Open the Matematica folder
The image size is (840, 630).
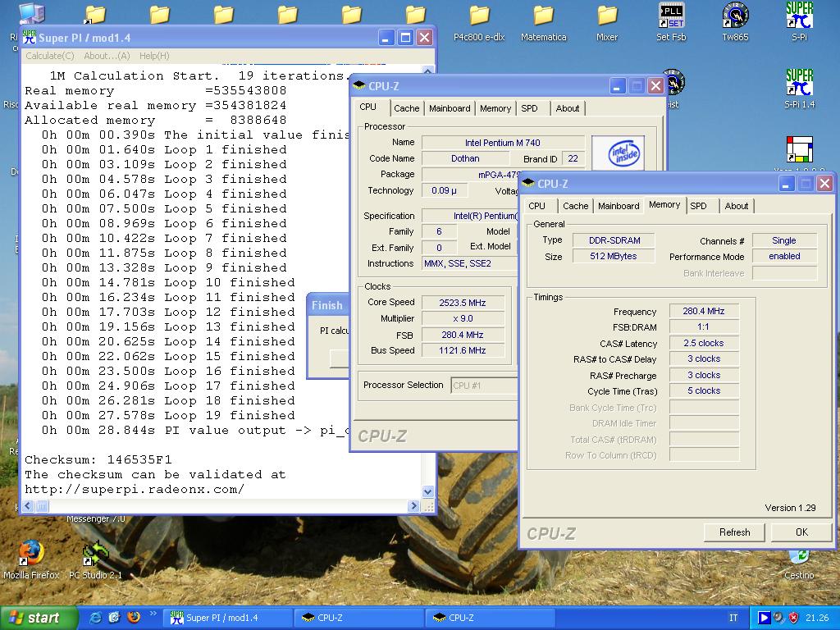coord(543,22)
